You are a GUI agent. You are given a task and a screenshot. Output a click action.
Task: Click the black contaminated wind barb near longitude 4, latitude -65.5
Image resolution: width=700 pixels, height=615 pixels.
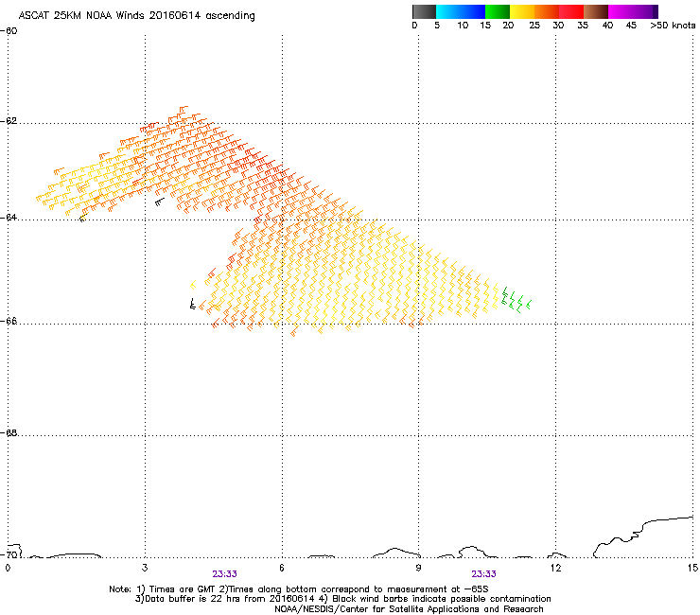[x=192, y=304]
